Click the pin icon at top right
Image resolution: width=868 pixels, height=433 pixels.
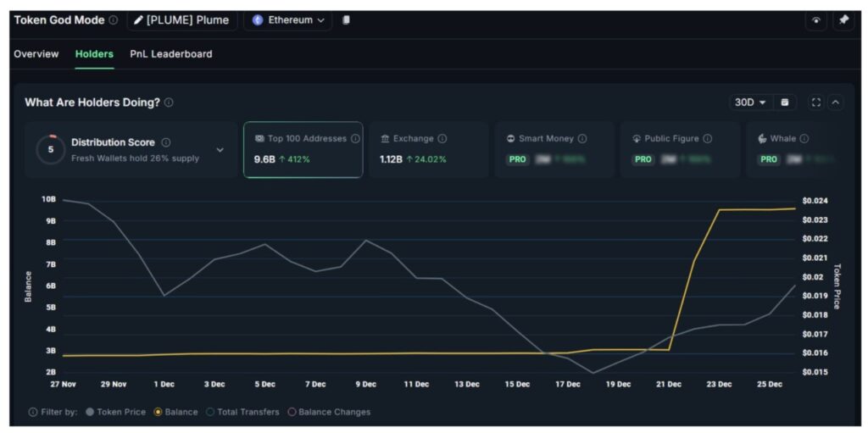tap(843, 21)
